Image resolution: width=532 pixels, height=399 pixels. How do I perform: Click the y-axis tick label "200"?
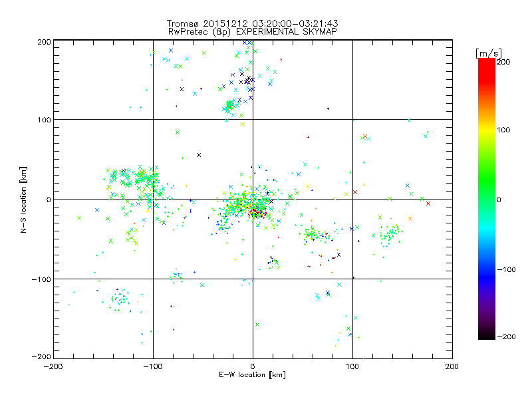click(44, 42)
